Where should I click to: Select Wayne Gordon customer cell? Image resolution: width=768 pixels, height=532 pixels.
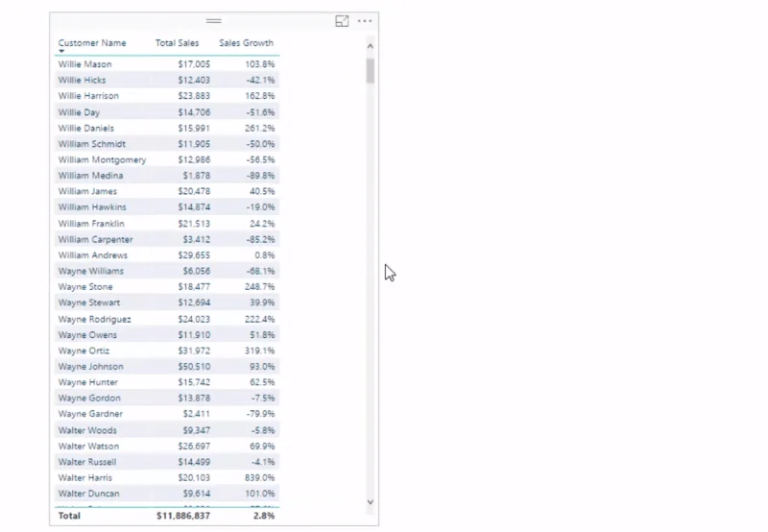(89, 398)
